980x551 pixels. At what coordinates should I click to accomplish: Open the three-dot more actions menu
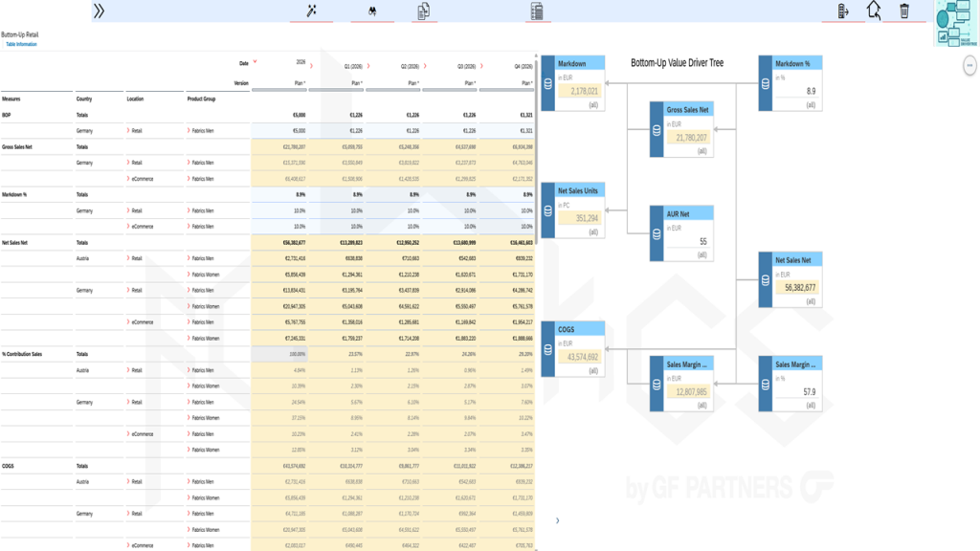[969, 65]
